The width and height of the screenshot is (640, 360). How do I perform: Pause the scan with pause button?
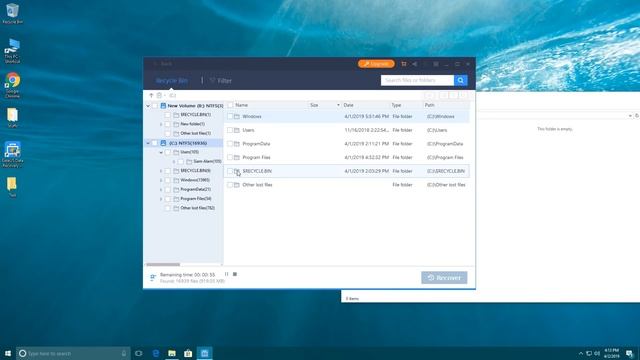[227, 274]
